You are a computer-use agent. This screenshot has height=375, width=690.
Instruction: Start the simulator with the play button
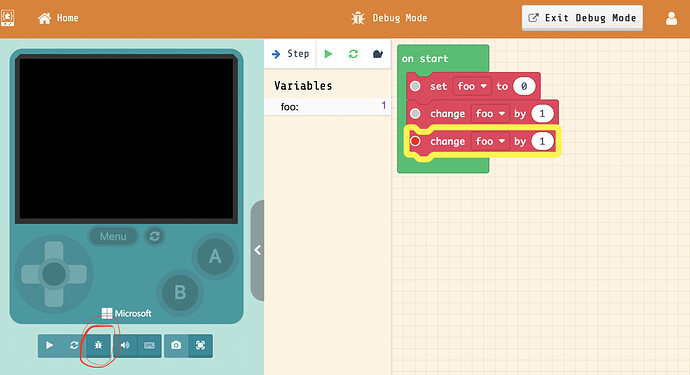tap(50, 346)
